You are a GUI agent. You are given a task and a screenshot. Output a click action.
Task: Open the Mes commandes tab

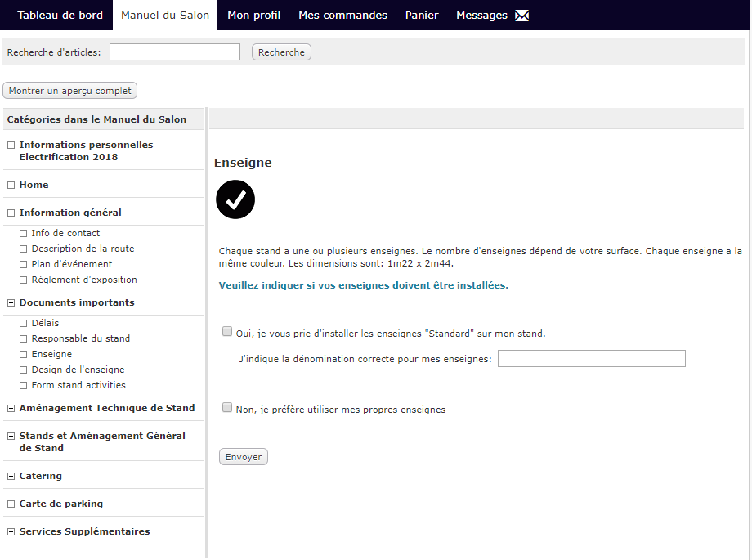(342, 15)
